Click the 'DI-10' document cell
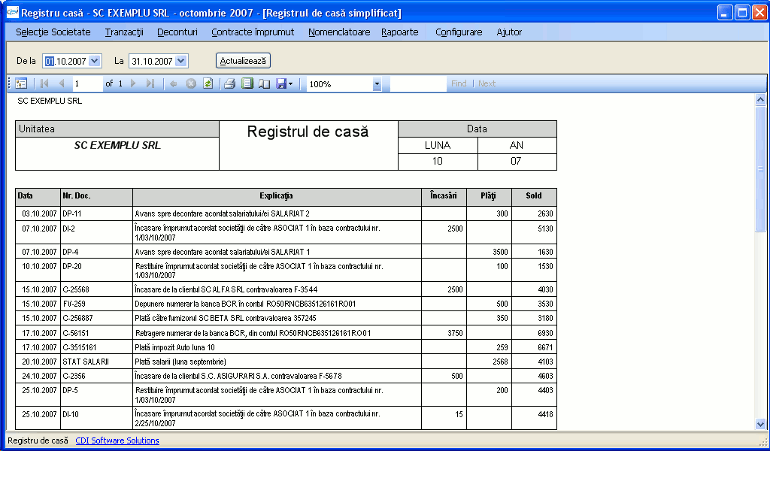The image size is (770, 501). [96, 418]
